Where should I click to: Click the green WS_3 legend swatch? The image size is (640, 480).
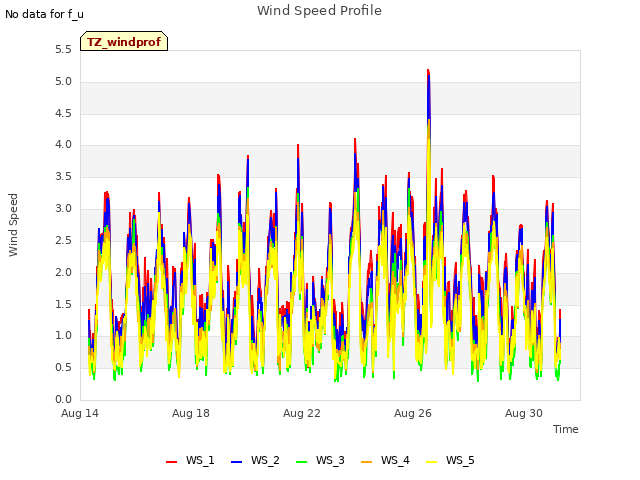coord(301,462)
